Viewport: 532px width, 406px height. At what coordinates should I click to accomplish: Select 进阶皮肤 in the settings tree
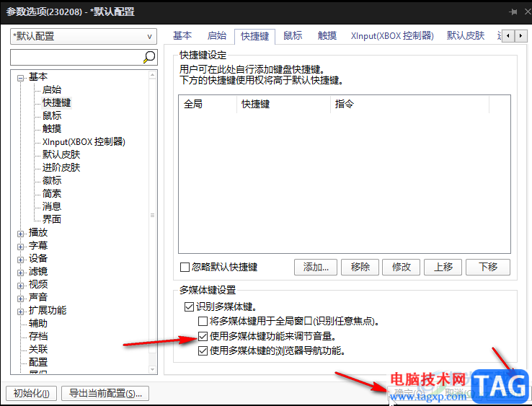(61, 167)
